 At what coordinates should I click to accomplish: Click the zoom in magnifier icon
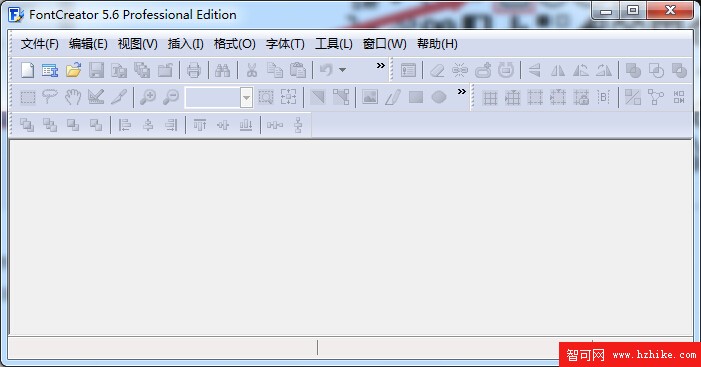[x=148, y=97]
